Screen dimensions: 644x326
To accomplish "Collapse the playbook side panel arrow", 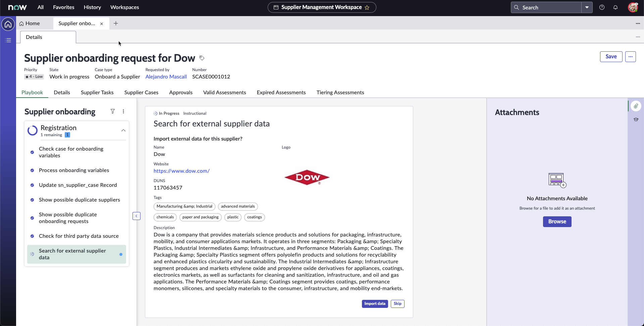I will 137,216.
